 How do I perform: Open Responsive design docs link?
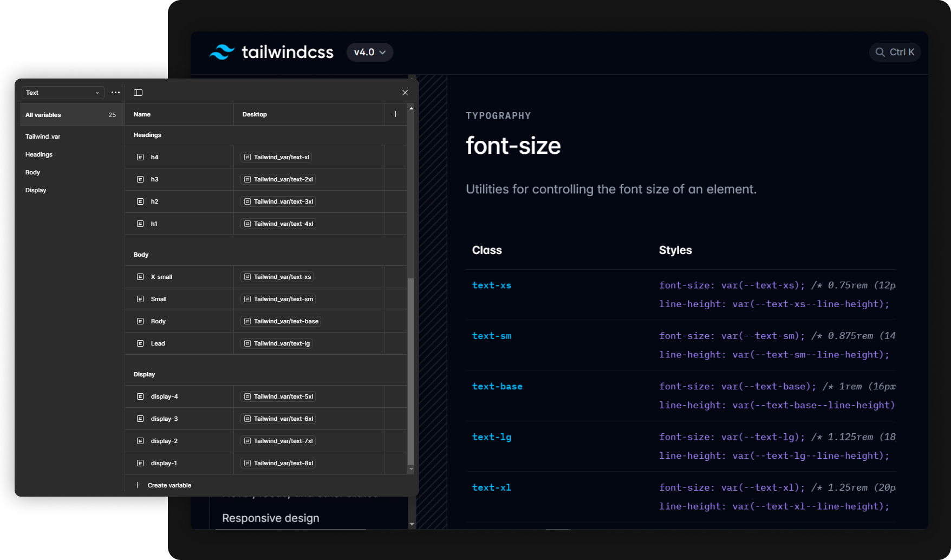(x=271, y=518)
